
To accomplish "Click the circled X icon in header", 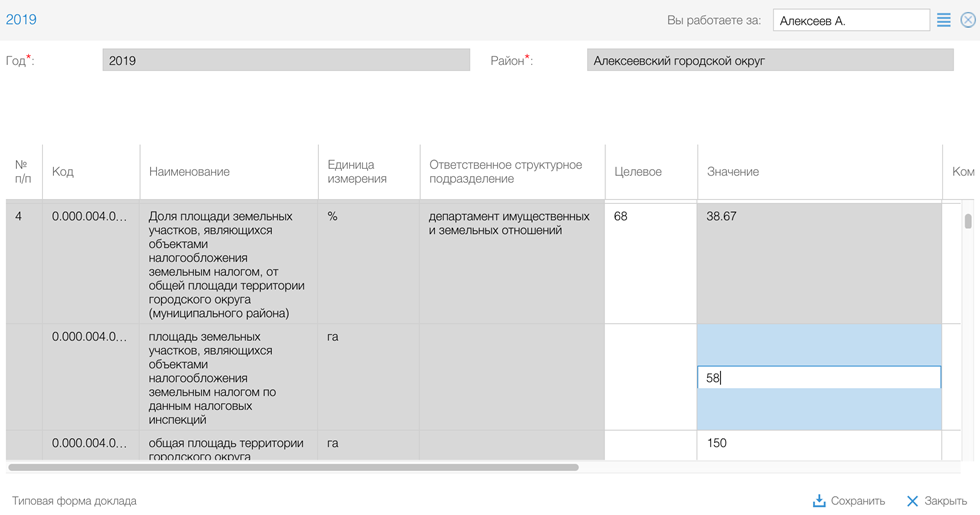I will 967,20.
